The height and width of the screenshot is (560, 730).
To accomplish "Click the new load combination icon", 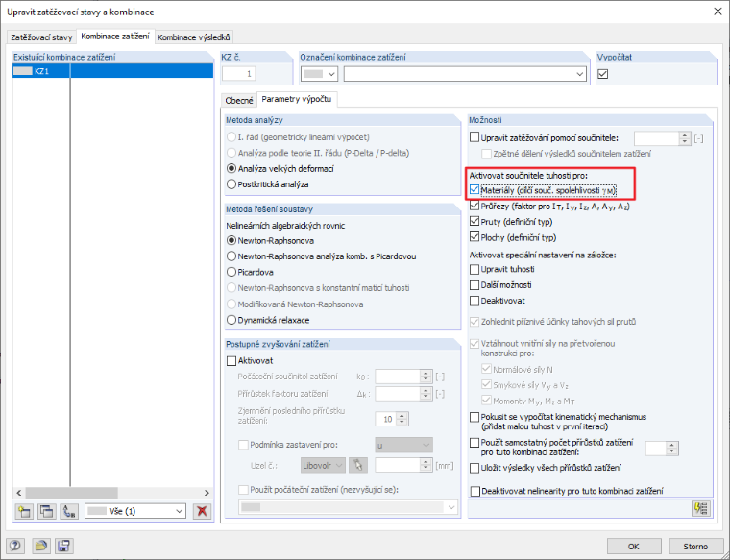I will point(24,511).
